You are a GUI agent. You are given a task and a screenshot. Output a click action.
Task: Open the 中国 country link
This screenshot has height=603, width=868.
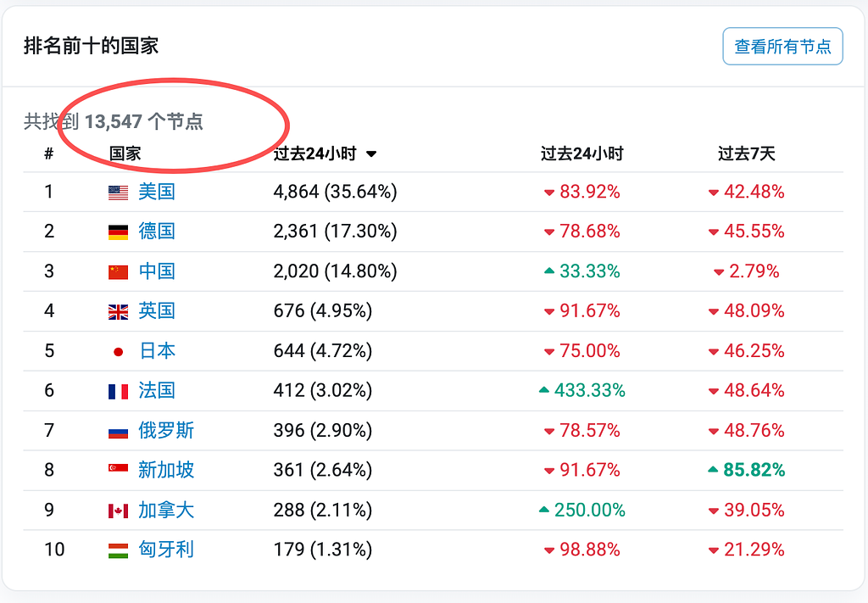(157, 271)
